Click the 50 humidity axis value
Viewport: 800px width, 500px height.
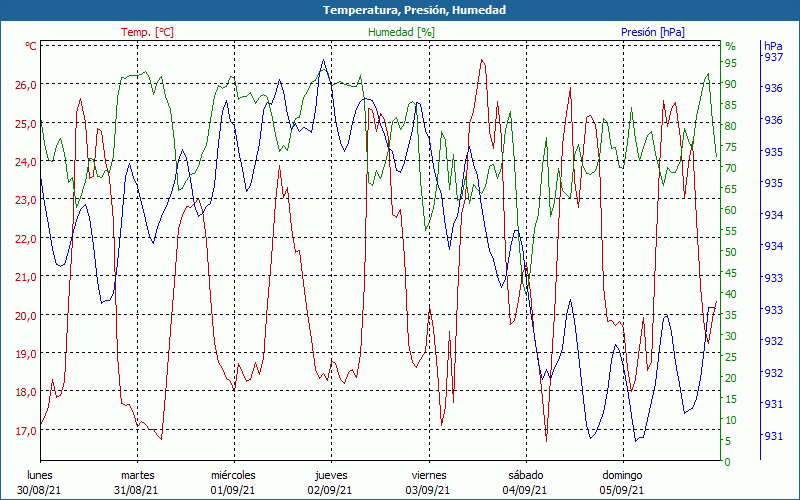pos(731,252)
